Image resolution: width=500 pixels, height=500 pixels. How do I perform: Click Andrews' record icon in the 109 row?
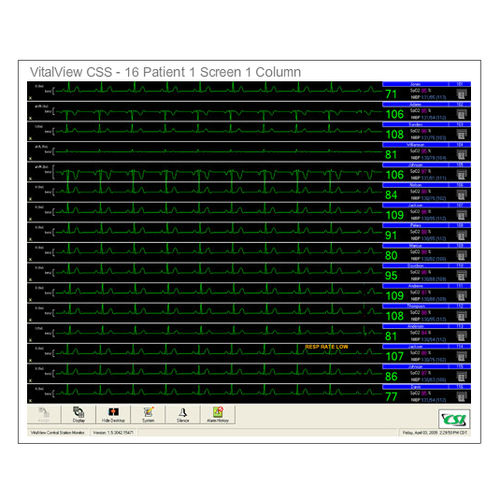[x=461, y=296]
